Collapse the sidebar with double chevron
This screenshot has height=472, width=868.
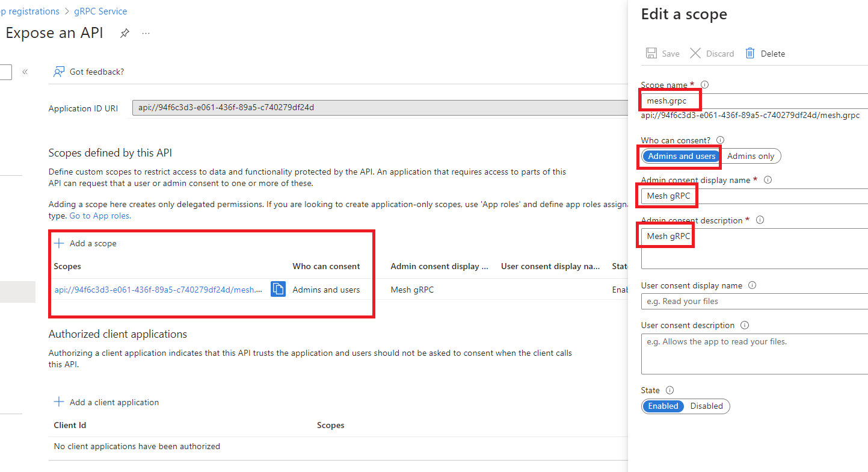click(25, 72)
